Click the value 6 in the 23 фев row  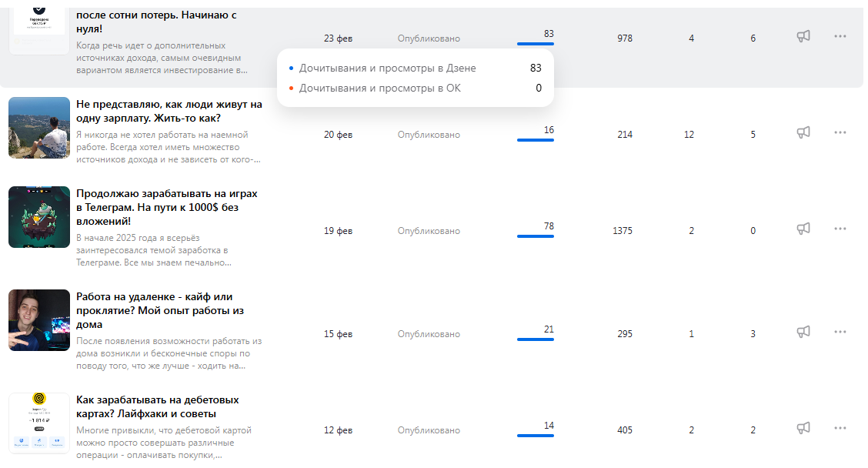(x=753, y=38)
